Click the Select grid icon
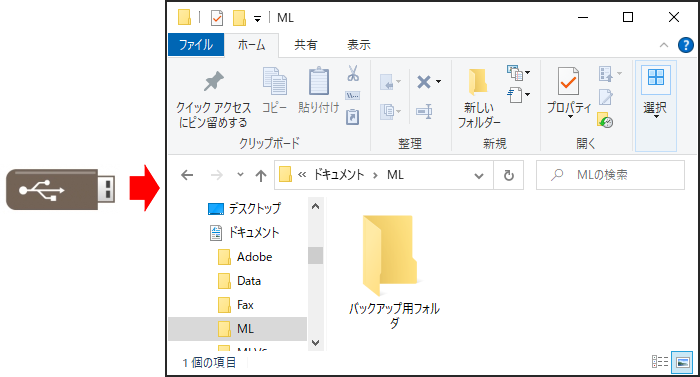Screen dimensions: 700x377 pyautogui.click(x=656, y=77)
